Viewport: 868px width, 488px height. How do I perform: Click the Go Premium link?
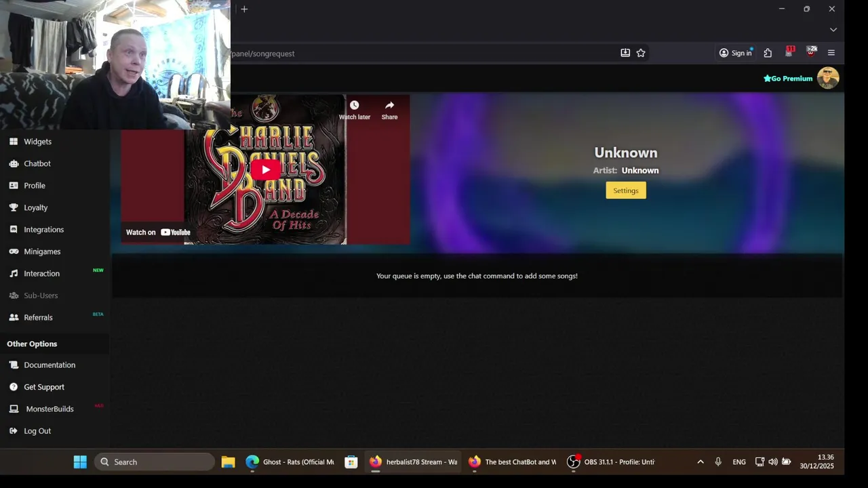788,79
